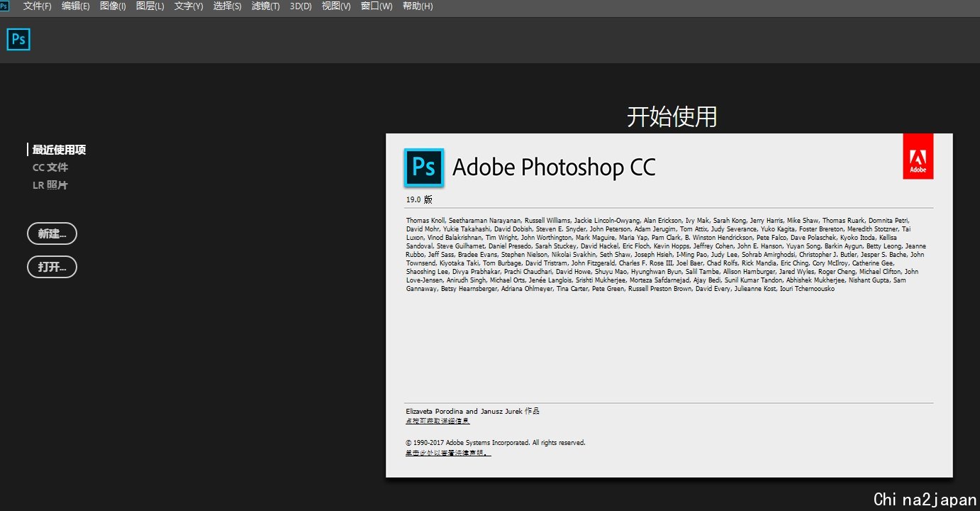Screen dimensions: 980x511
Task: Click the Ps logo in the dark header bar
Action: pyautogui.click(x=18, y=40)
